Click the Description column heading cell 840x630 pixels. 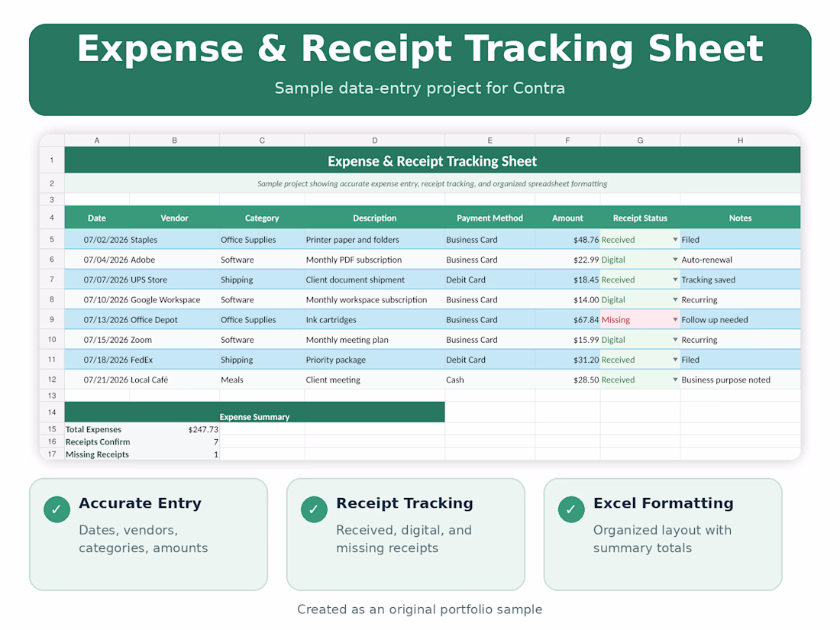click(x=374, y=218)
